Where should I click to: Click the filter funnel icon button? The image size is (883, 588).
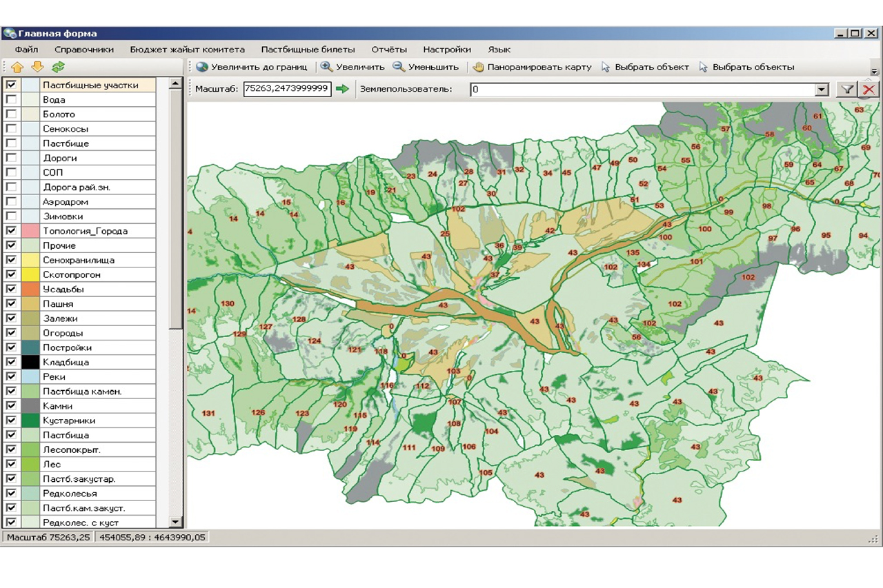846,89
